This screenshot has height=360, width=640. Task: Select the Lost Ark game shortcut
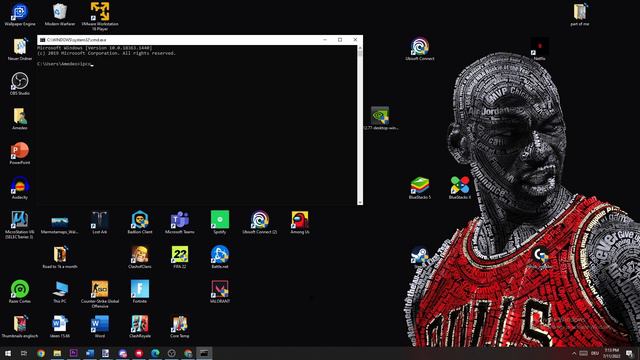[100, 222]
